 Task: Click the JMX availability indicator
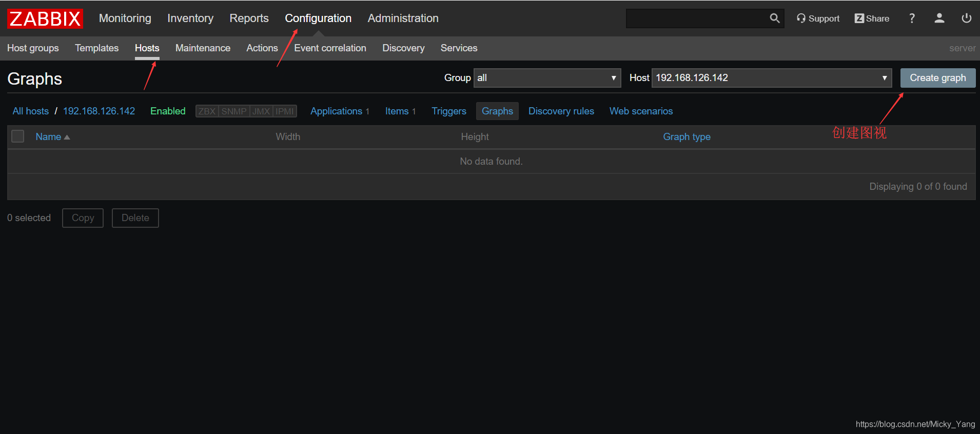point(261,111)
